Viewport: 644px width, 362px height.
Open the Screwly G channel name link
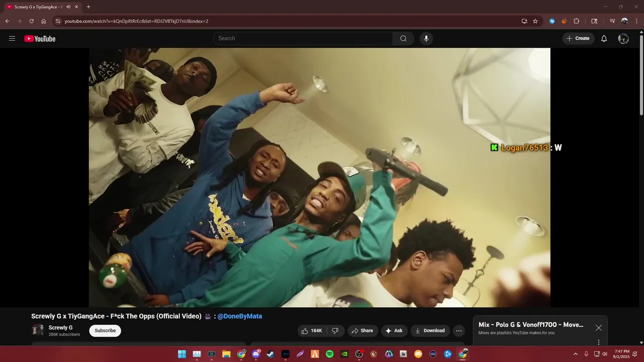60,327
